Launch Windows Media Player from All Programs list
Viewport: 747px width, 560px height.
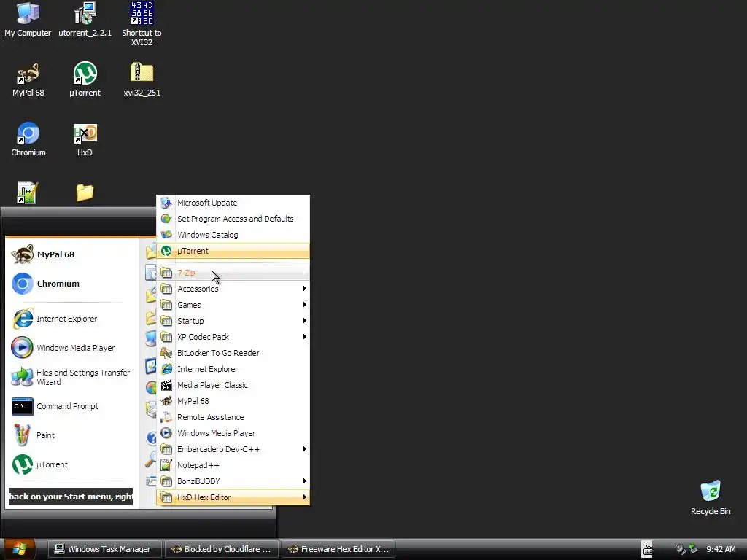click(233, 433)
